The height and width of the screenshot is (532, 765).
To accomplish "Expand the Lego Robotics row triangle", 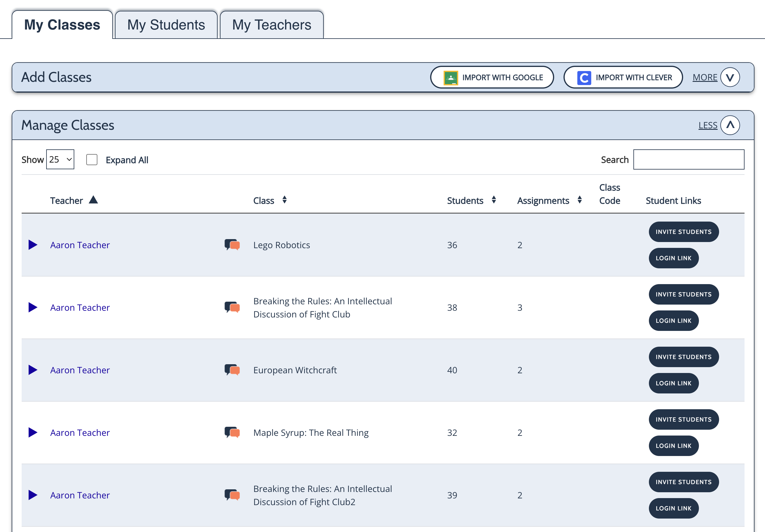I will pos(33,245).
